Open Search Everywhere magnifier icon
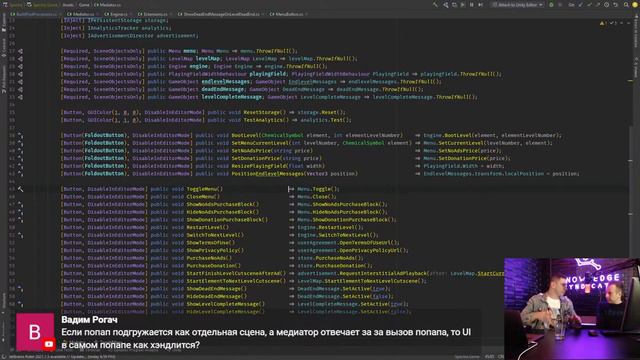This screenshot has height=360, width=640. tap(626, 5)
